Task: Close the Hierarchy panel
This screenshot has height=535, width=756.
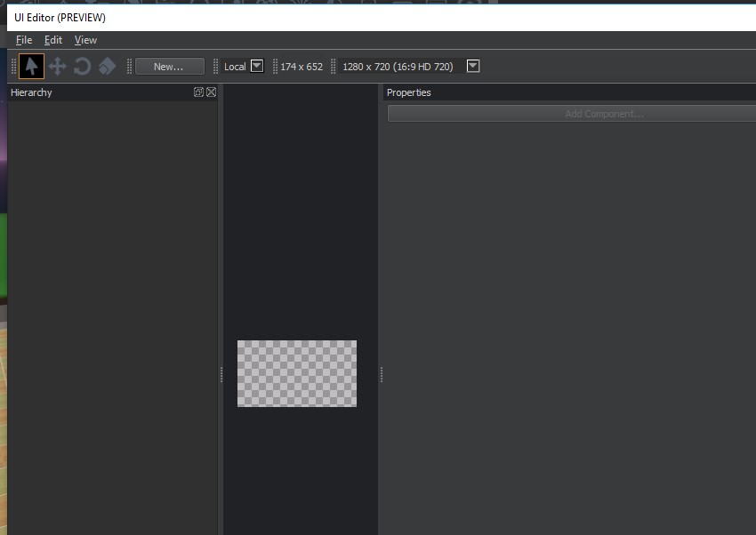Action: point(210,92)
